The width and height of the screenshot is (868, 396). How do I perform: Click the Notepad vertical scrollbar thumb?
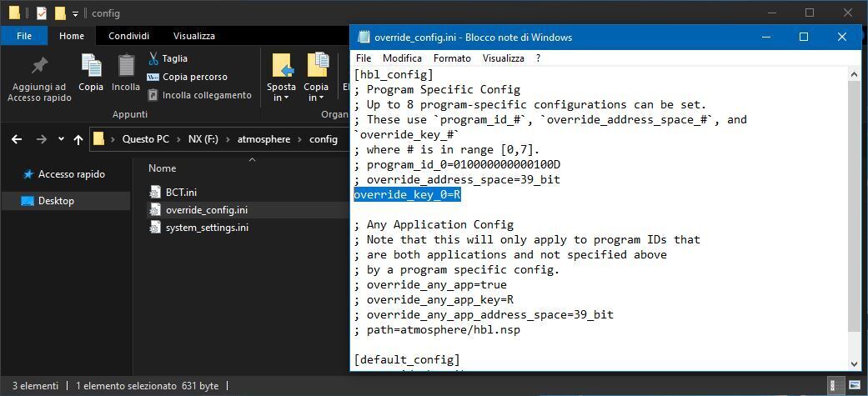pos(854,204)
